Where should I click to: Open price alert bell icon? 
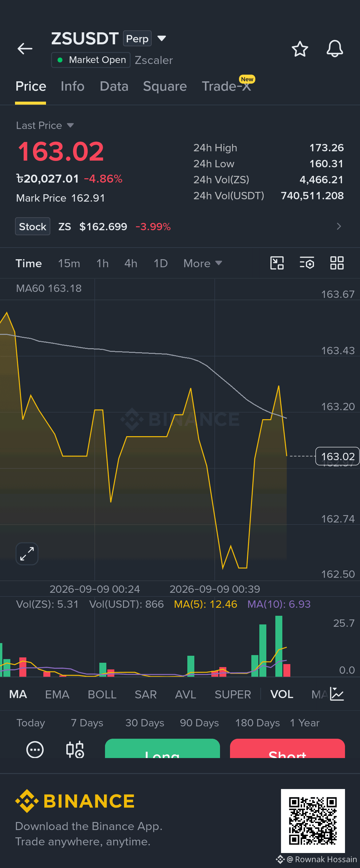click(x=335, y=49)
